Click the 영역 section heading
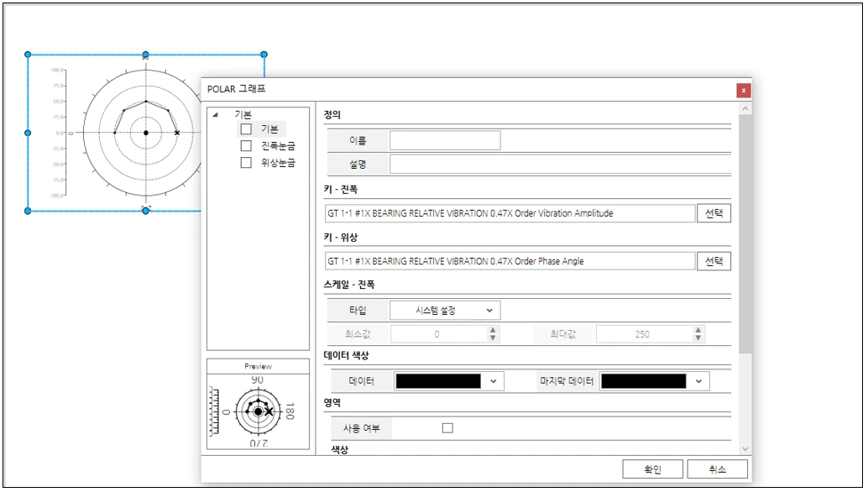The height and width of the screenshot is (492, 868). click(x=332, y=403)
